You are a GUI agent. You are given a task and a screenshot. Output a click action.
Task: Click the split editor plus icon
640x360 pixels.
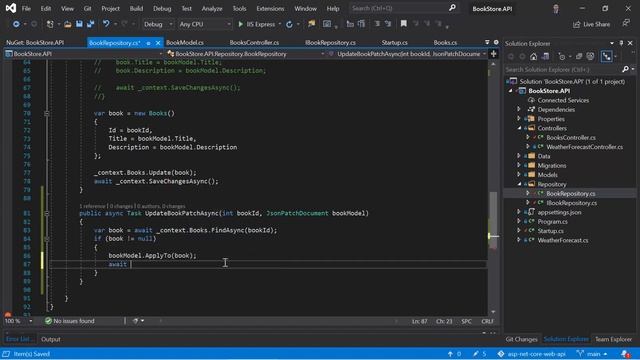click(493, 54)
